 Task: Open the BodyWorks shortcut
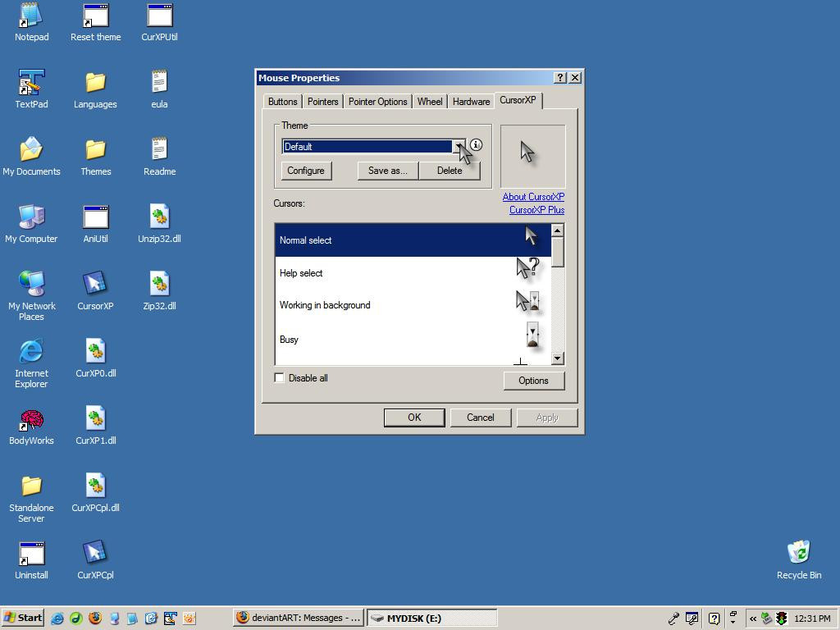point(31,426)
